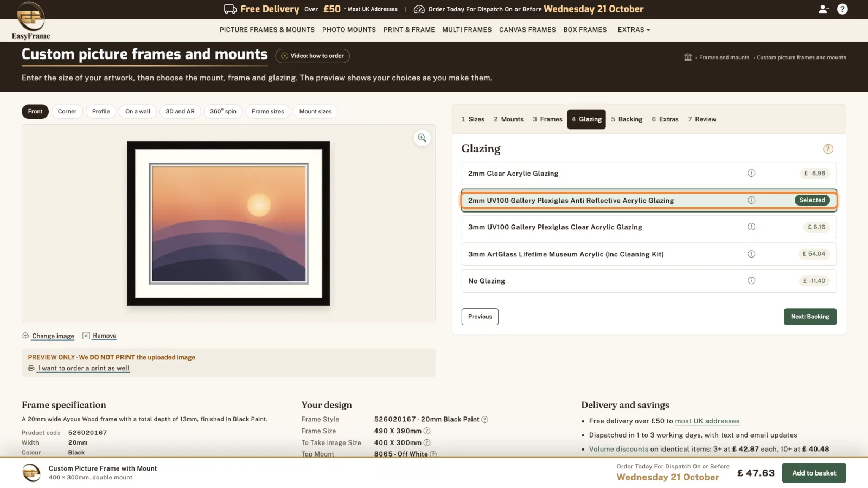Select 2mm Clear Acrylic Glazing option
Image resolution: width=868 pixels, height=488 pixels.
click(x=649, y=174)
